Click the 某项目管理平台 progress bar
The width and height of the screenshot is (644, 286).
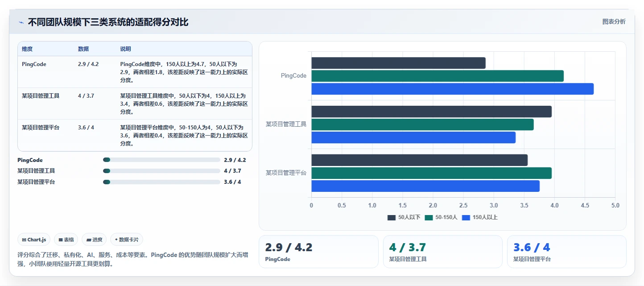click(x=161, y=182)
